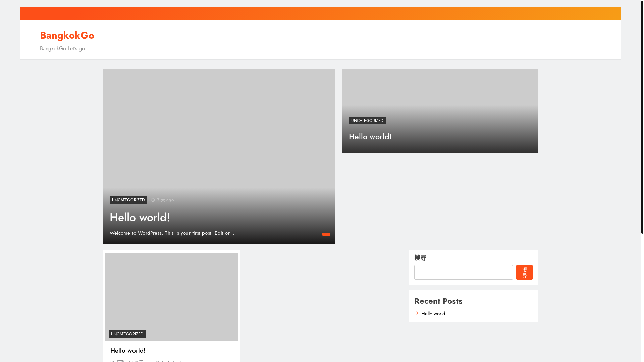Open 'Hello world!' title in right-side featured card

point(370,137)
